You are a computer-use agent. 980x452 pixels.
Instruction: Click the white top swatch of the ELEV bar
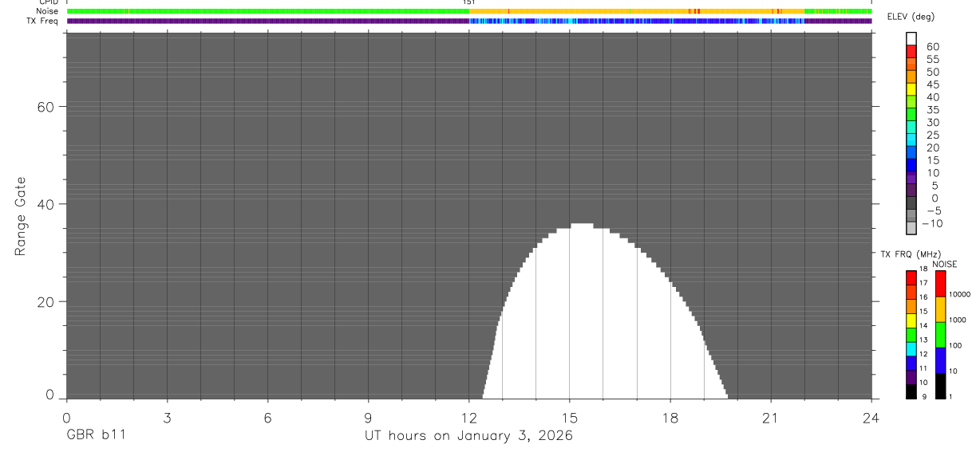911,37
